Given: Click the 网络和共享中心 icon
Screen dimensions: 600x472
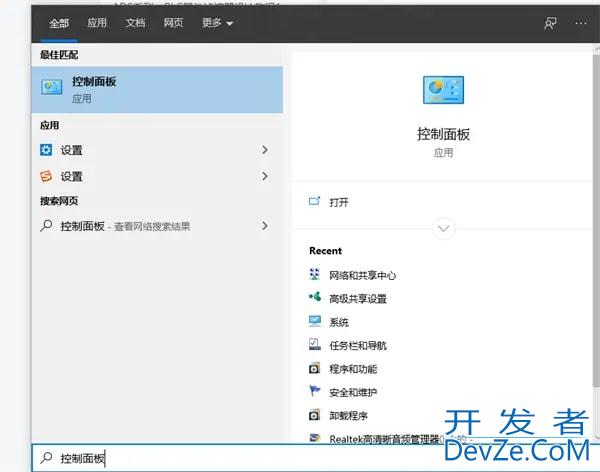Looking at the screenshot, I should point(315,275).
